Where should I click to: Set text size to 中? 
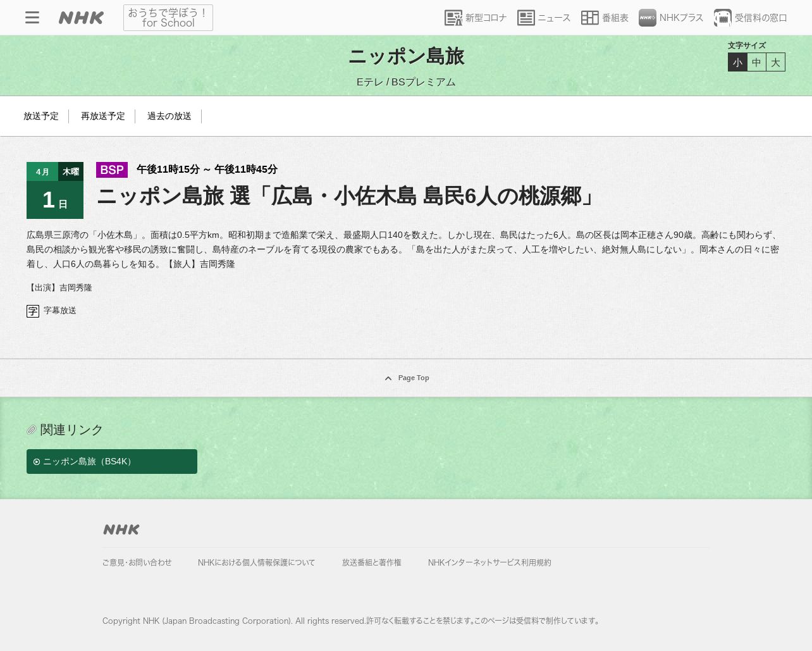(756, 62)
